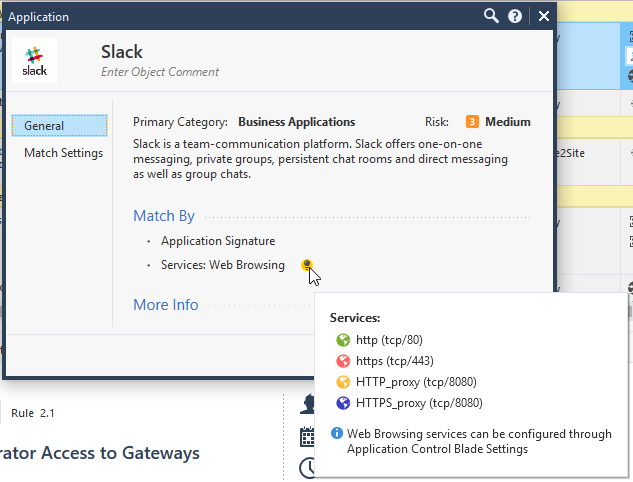The height and width of the screenshot is (482, 633).
Task: Click the Match By section heading
Action: pos(164,216)
